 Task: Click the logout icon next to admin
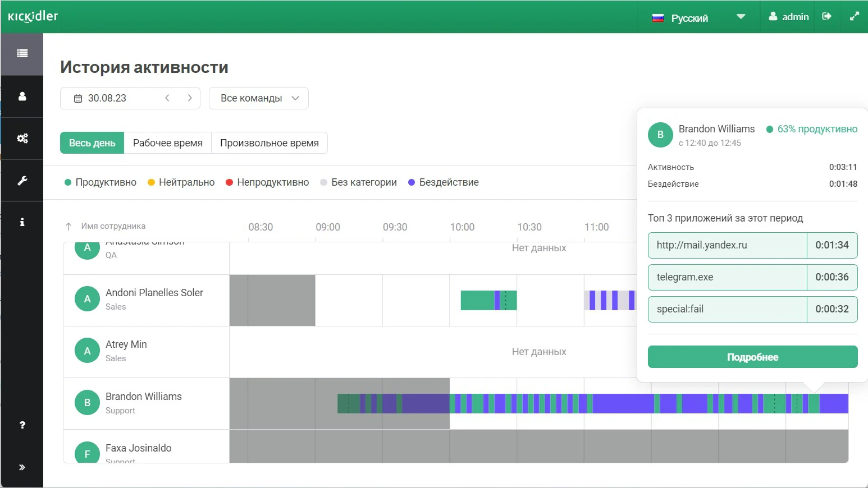tap(826, 17)
